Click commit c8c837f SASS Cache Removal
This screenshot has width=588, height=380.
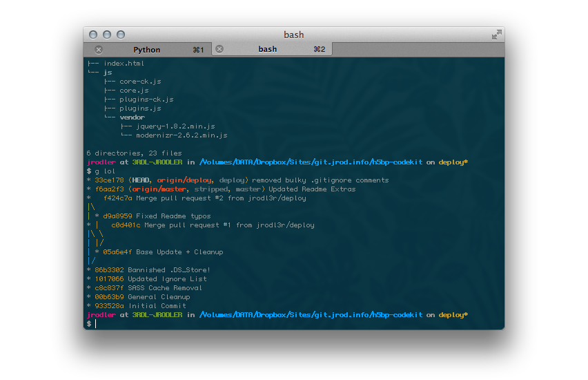(148, 288)
